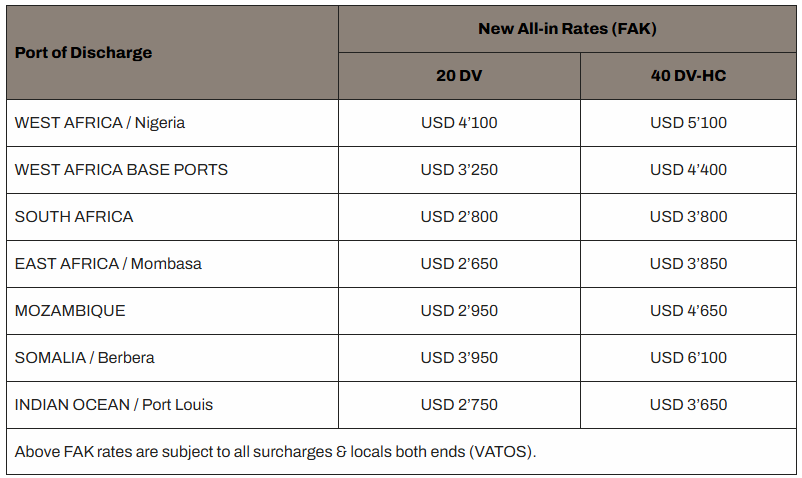Click South Africa's USD 2'800 rate
The height and width of the screenshot is (478, 802).
(459, 217)
